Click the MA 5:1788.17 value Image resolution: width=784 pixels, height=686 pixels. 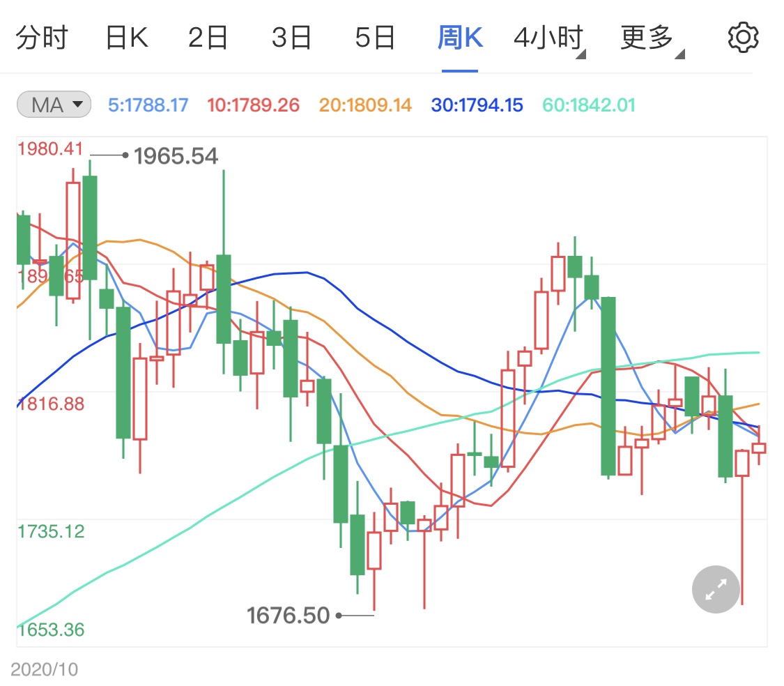pyautogui.click(x=148, y=105)
